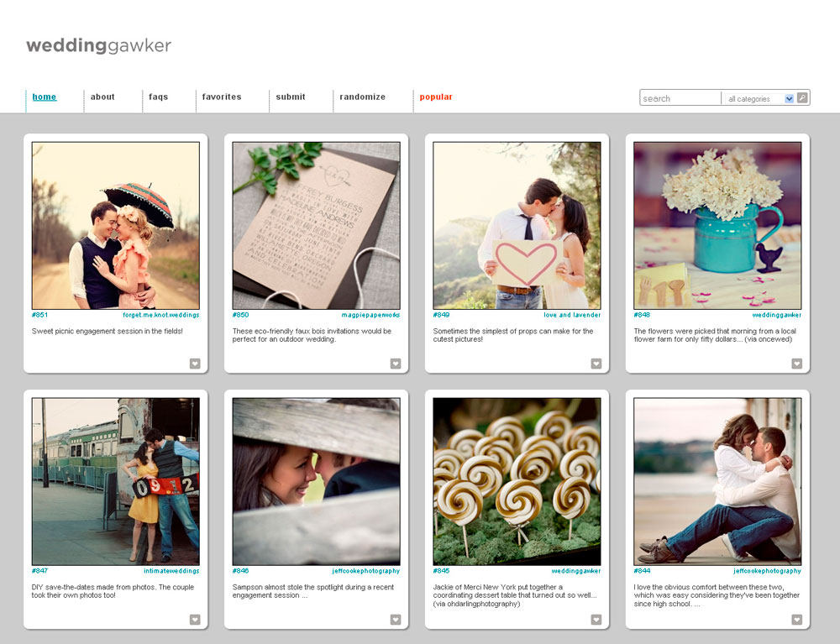Go to the popular page
The width and height of the screenshot is (840, 644).
(436, 97)
